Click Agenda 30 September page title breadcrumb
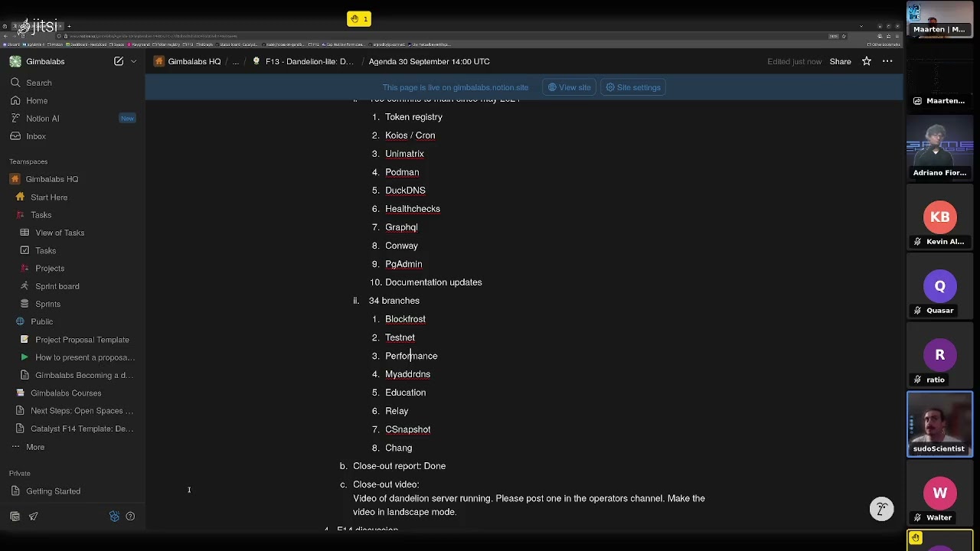Screen dimensions: 980x551 [429, 61]
